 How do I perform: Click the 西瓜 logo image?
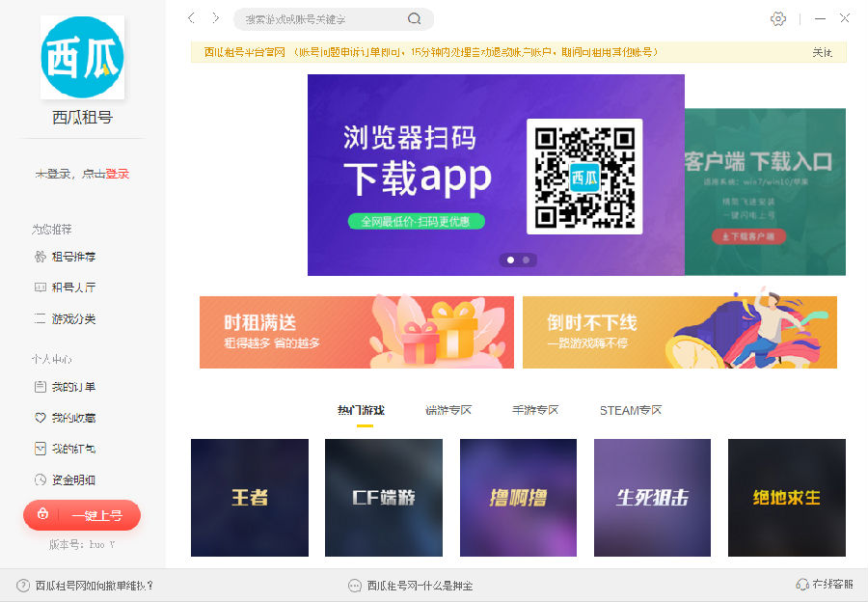point(82,57)
